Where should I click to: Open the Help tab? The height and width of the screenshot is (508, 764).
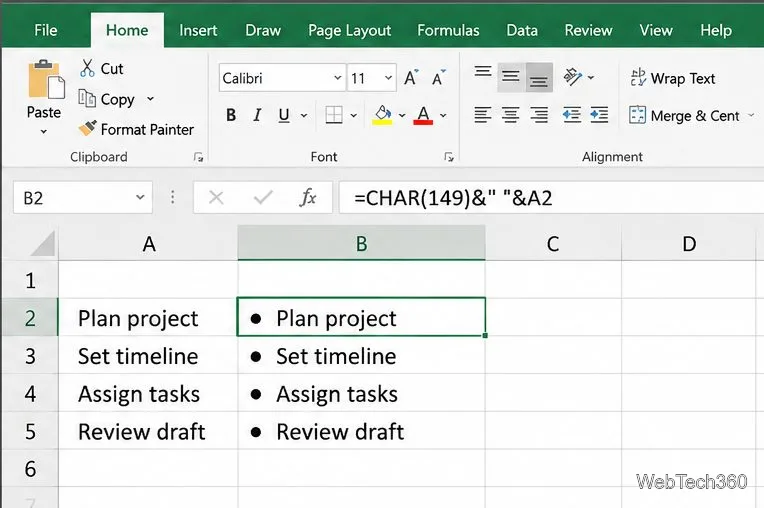[x=716, y=30]
